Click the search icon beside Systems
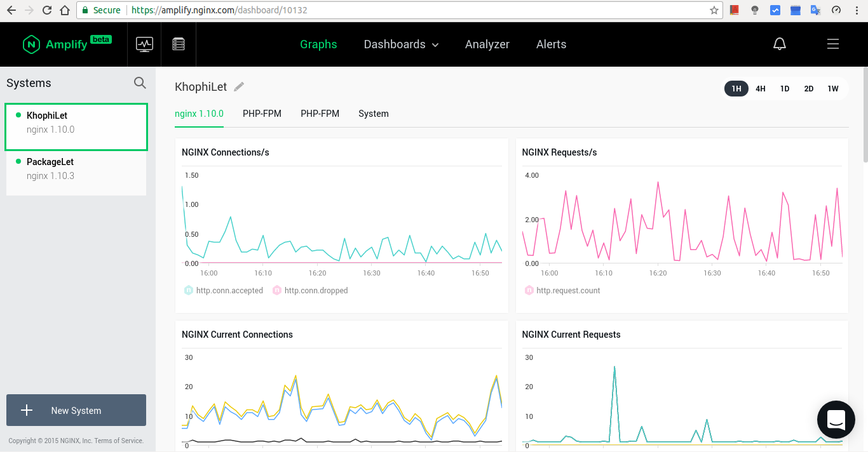 (140, 83)
